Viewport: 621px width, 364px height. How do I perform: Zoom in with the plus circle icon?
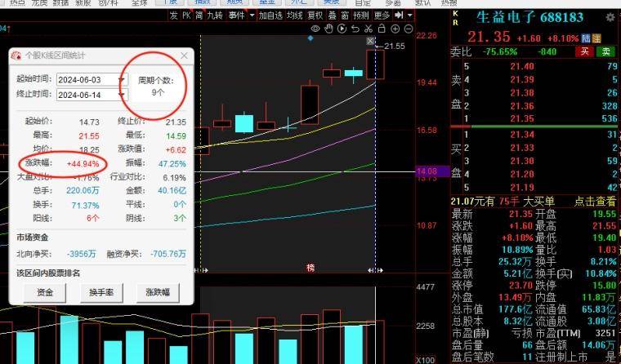tap(395, 29)
